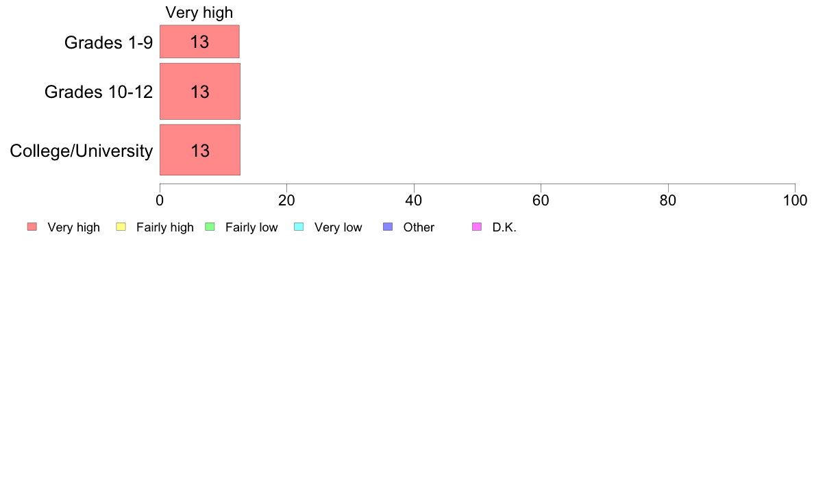Click the magenta D.K. legend swatch
Screen dimensions: 814x504
point(477,227)
